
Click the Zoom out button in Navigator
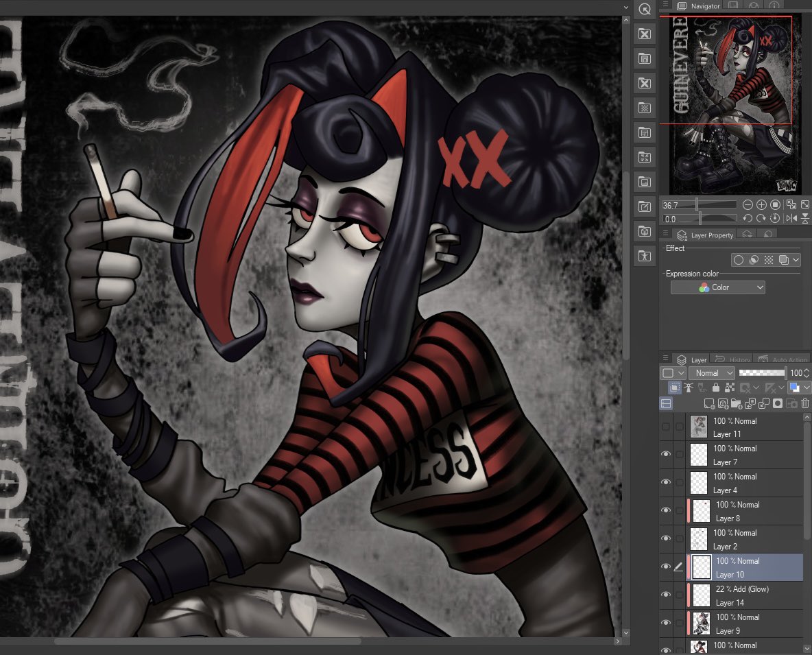pos(748,204)
